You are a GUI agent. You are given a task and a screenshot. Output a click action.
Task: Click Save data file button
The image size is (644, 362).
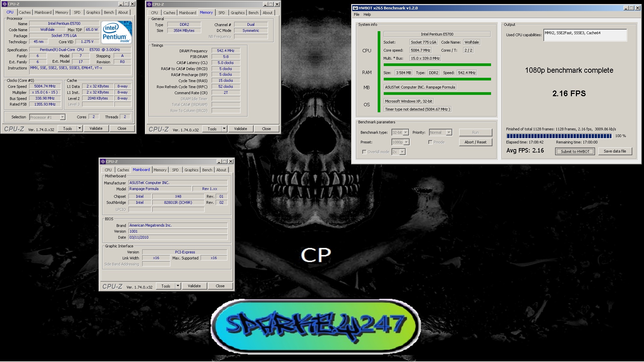(x=615, y=151)
